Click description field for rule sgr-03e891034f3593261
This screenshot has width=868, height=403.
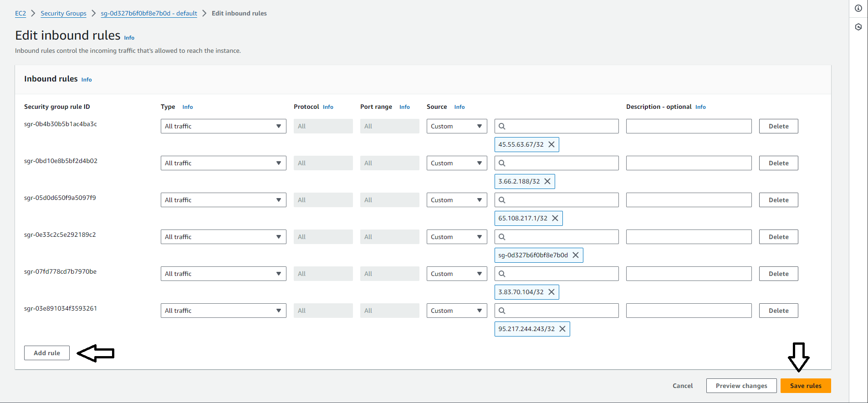click(689, 311)
